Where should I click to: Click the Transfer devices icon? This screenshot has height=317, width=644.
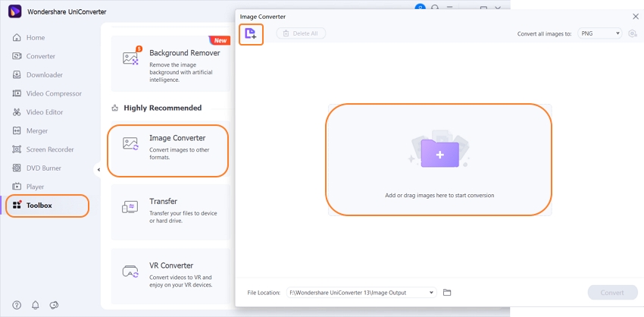pyautogui.click(x=130, y=207)
